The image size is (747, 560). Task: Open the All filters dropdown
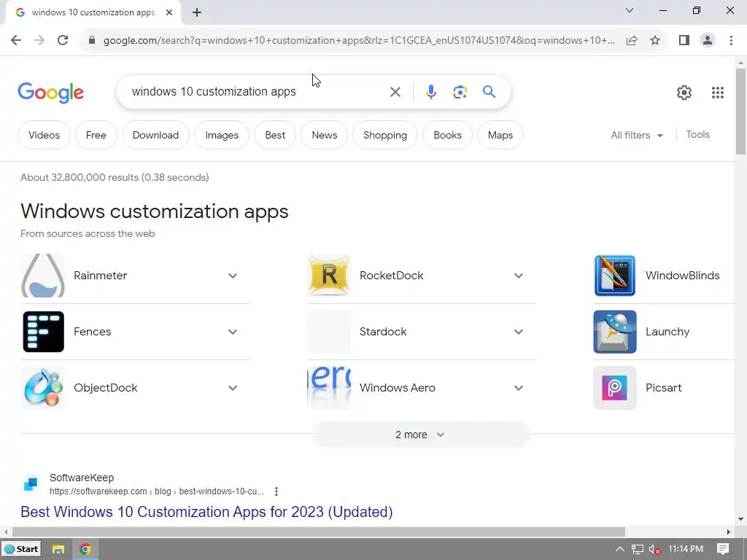coord(637,135)
